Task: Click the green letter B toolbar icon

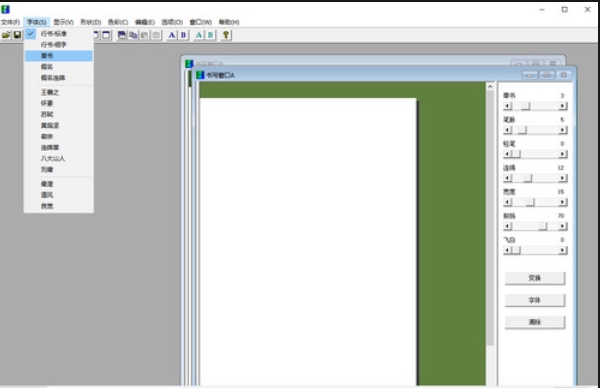Action: [x=210, y=35]
